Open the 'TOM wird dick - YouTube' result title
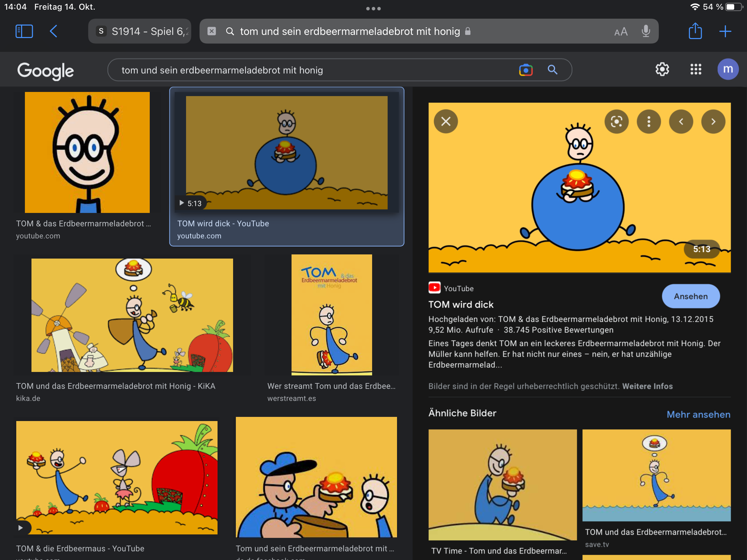Viewport: 747px width, 560px height. (x=223, y=224)
